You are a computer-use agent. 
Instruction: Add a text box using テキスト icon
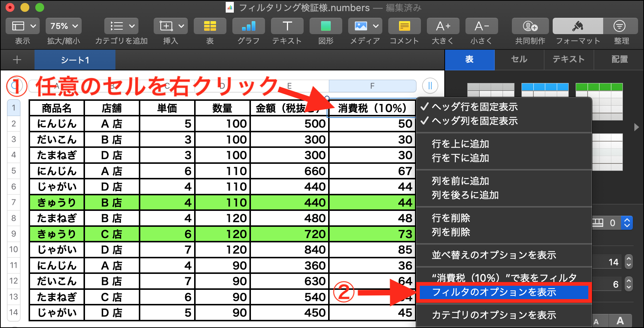pyautogui.click(x=287, y=26)
